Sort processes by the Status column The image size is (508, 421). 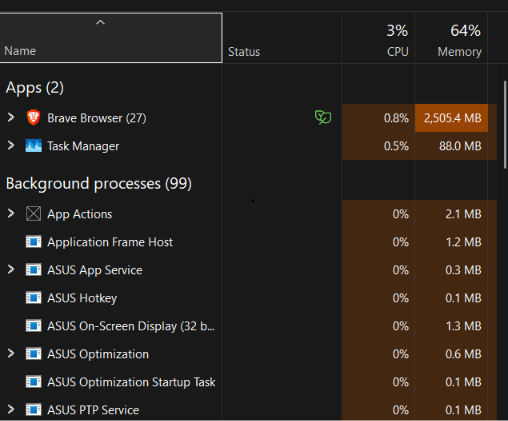[x=282, y=38]
